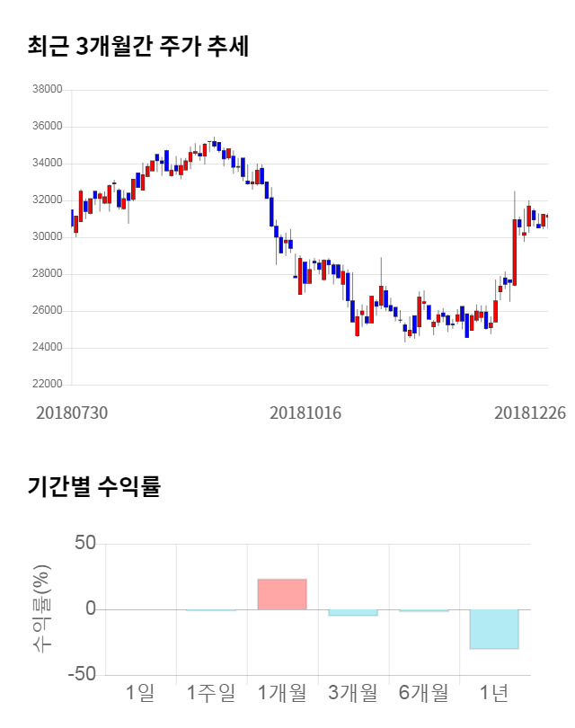
Task: Click the '1주일' period label
Action: (211, 692)
